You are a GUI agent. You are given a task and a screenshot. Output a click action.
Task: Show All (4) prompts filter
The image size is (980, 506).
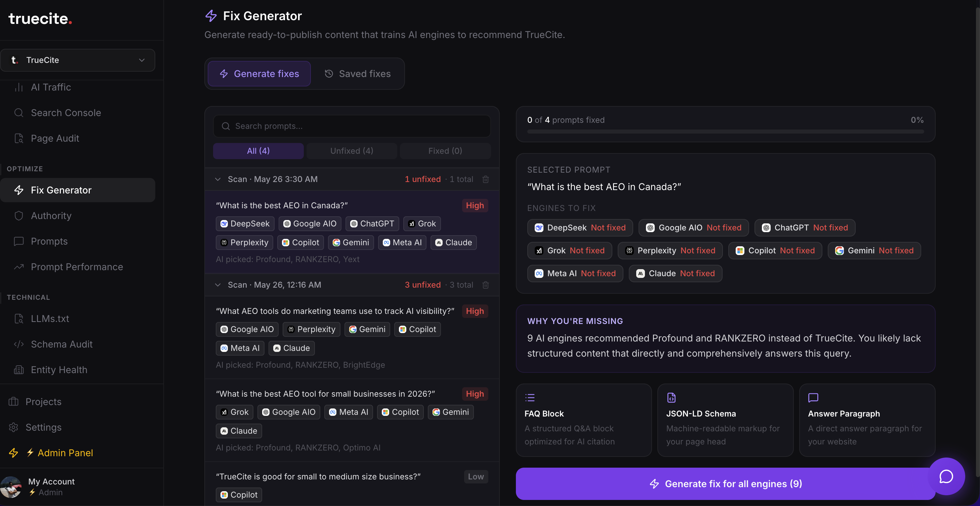(258, 151)
